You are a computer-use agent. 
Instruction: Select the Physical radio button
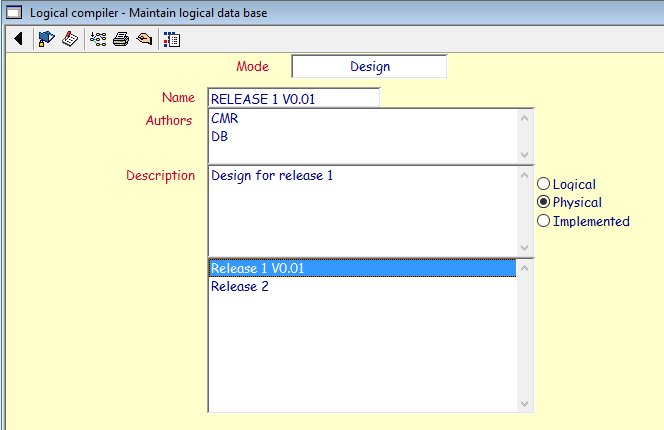tap(544, 202)
